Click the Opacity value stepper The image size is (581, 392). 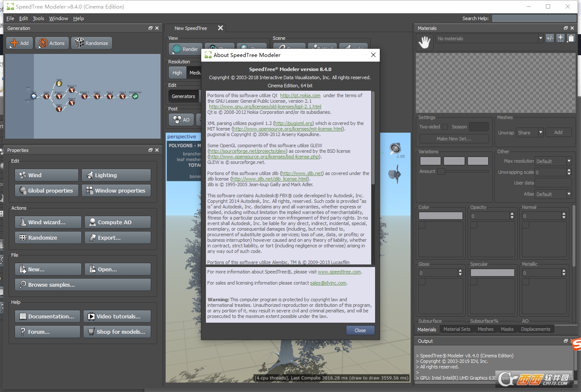point(512,216)
